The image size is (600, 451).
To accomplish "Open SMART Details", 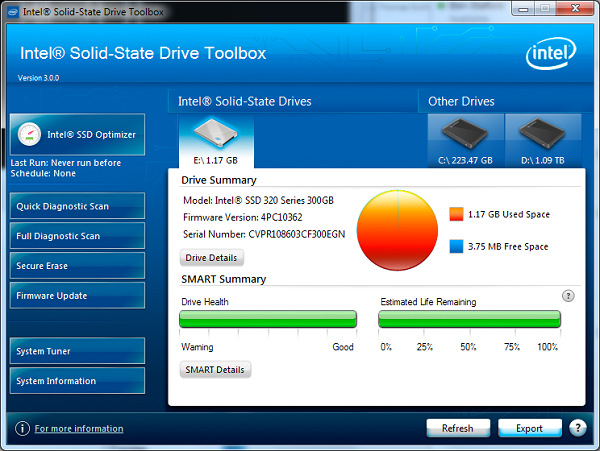I will (x=215, y=370).
